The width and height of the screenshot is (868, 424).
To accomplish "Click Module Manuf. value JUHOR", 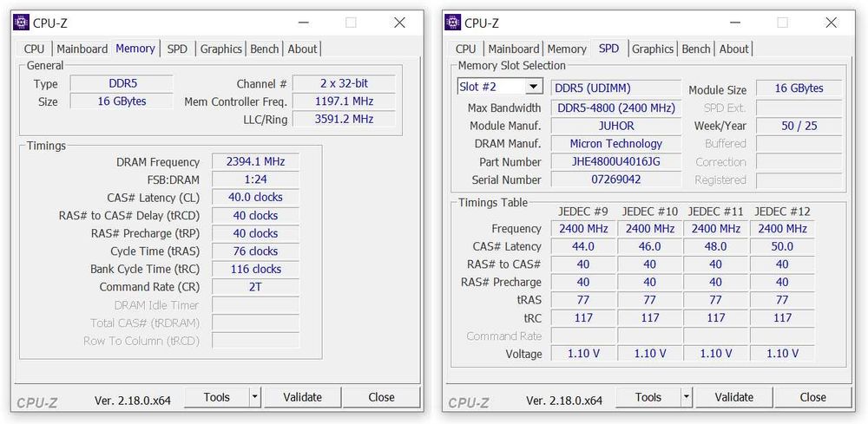I will (615, 126).
